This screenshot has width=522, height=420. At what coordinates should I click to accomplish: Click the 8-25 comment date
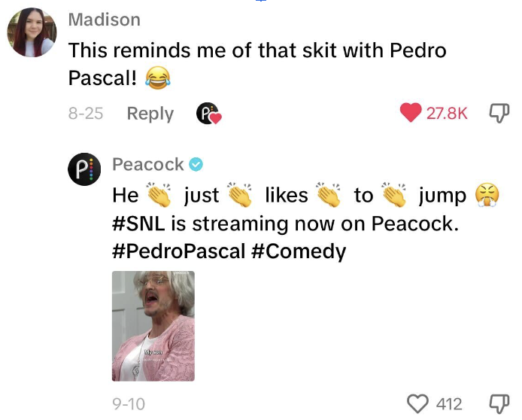pyautogui.click(x=86, y=113)
